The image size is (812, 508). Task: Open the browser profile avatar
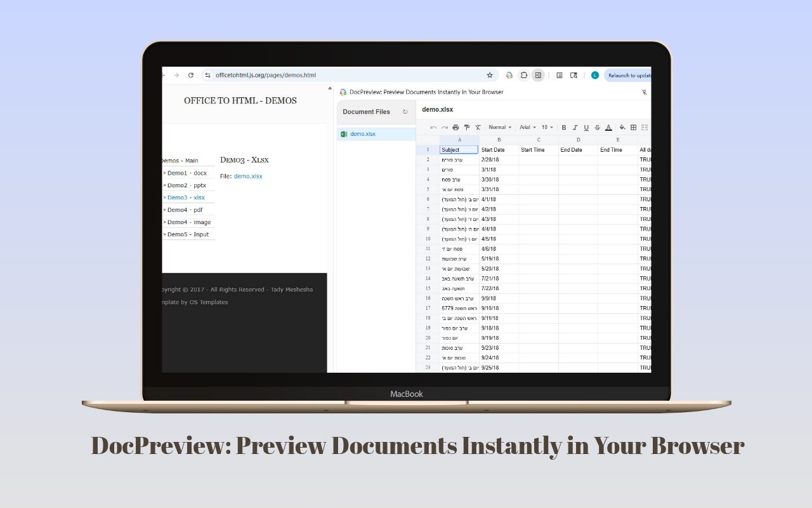point(594,75)
